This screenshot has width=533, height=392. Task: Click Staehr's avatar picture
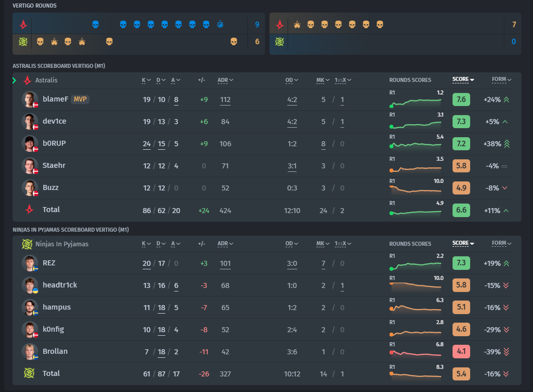pyautogui.click(x=30, y=165)
